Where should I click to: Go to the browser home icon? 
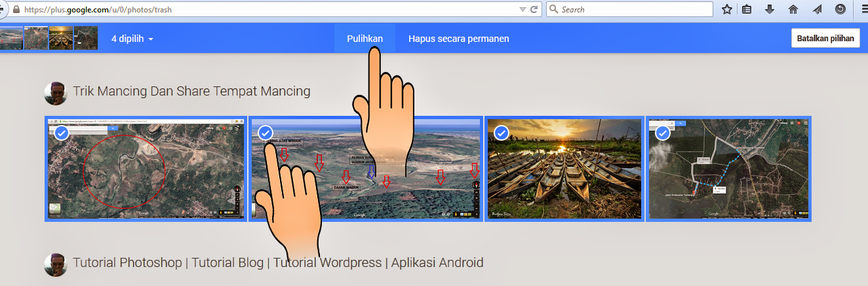point(793,10)
